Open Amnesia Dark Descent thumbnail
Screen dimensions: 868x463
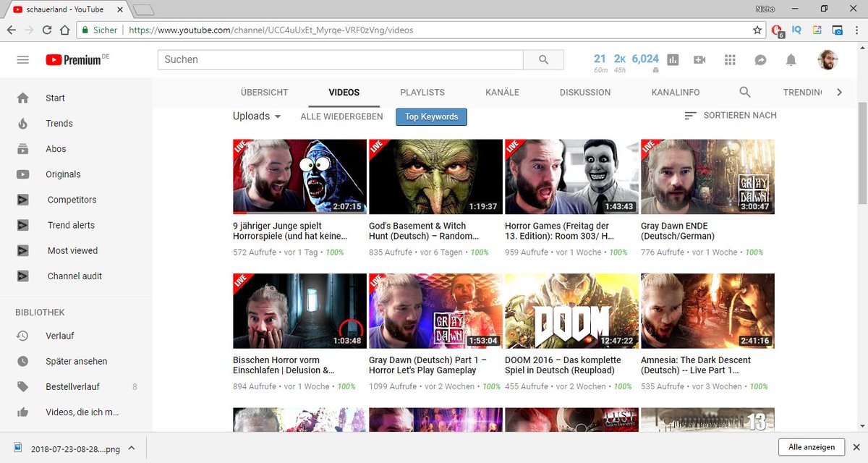(x=707, y=311)
